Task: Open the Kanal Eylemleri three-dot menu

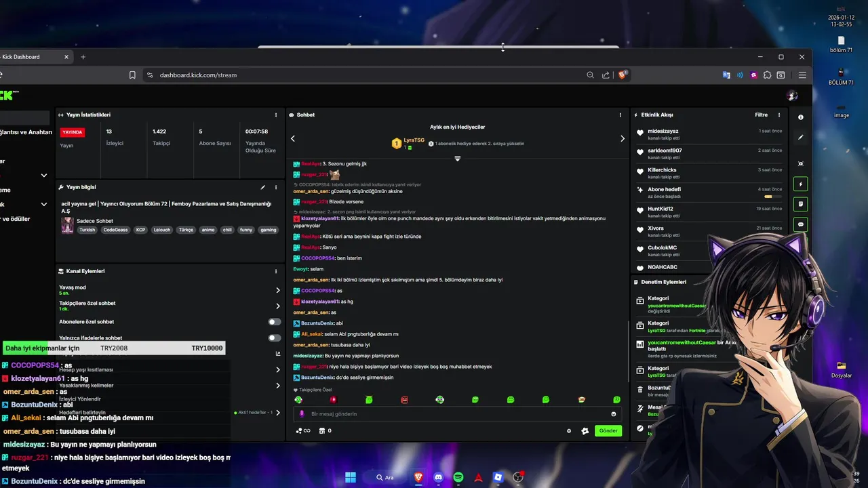Action: [x=276, y=271]
